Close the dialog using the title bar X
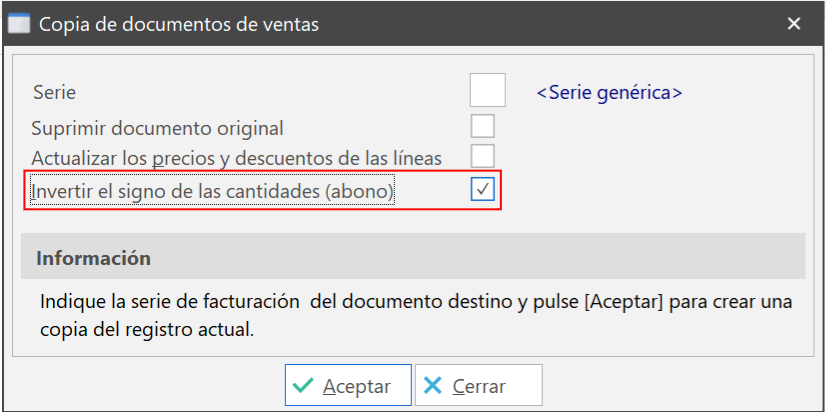 click(x=794, y=24)
